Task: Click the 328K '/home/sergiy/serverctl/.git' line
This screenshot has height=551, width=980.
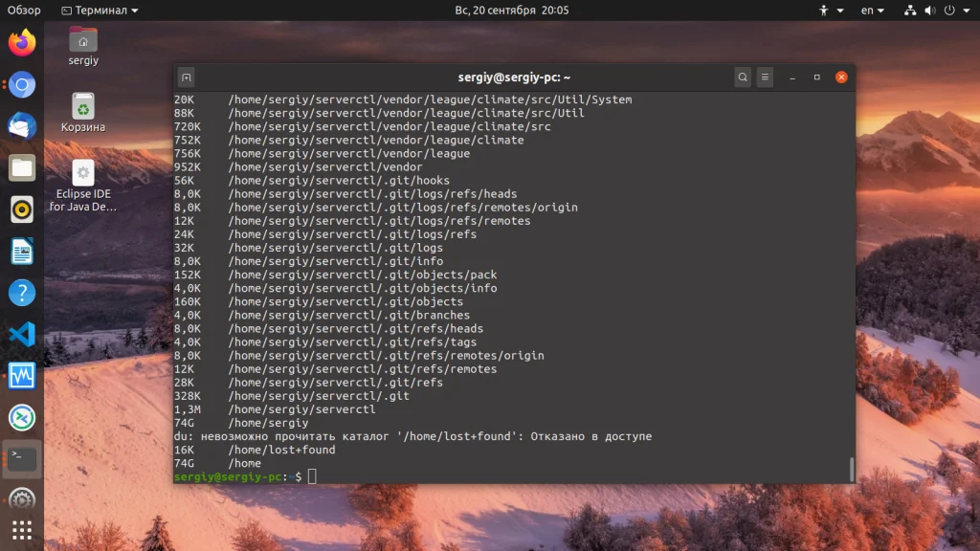Action: (x=292, y=396)
